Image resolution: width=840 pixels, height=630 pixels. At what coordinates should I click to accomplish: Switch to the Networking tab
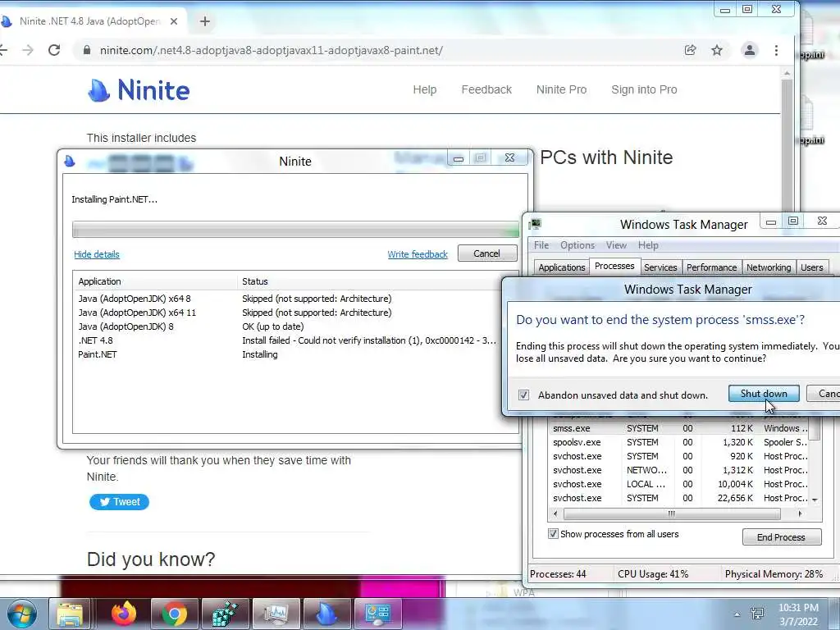(x=768, y=267)
